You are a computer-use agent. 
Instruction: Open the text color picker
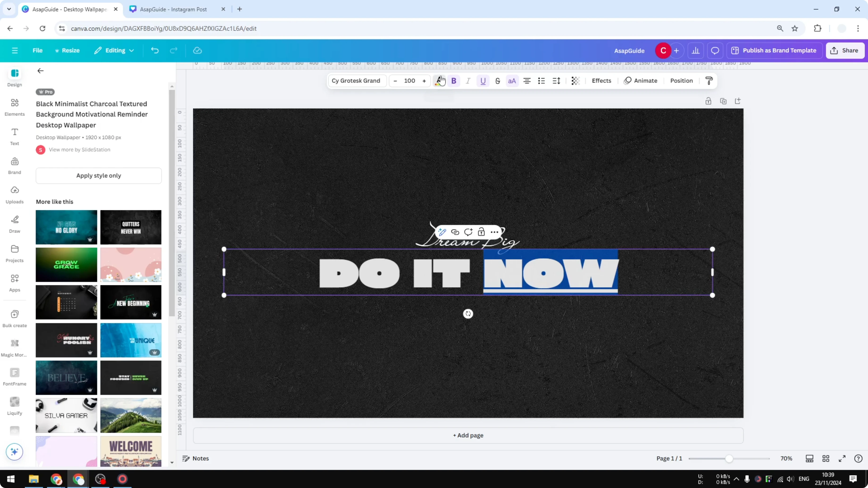point(440,81)
